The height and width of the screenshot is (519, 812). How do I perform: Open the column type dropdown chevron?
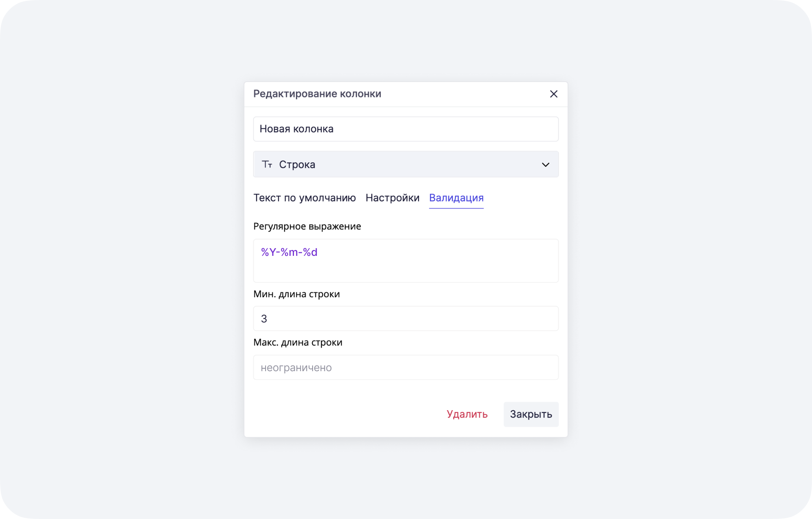546,164
